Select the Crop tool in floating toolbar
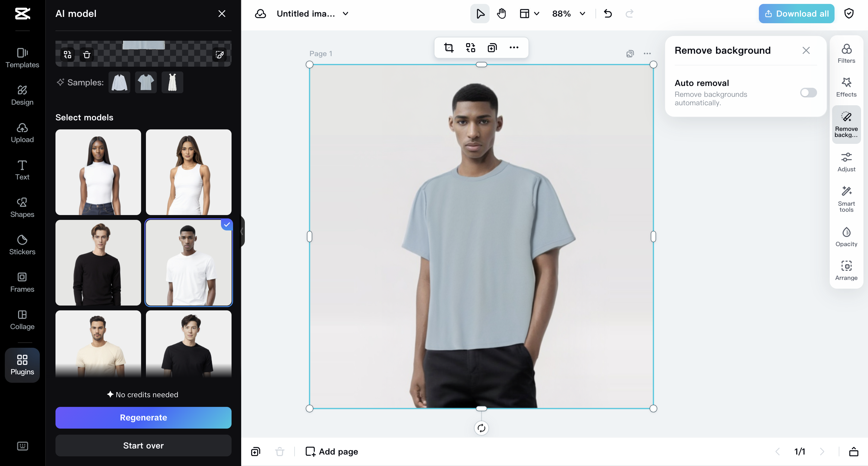 coord(449,48)
